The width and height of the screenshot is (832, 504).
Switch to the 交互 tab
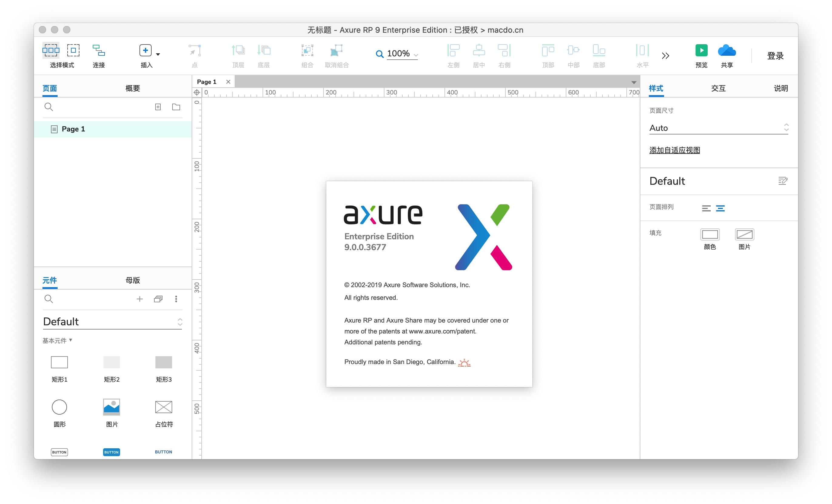point(718,88)
